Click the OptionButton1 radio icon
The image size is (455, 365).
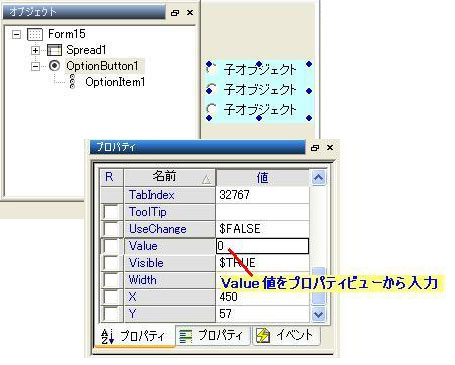point(54,66)
